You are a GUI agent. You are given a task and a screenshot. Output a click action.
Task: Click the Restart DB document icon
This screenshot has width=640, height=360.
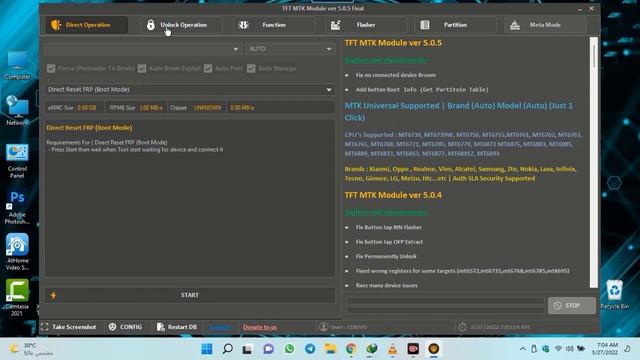coord(160,327)
